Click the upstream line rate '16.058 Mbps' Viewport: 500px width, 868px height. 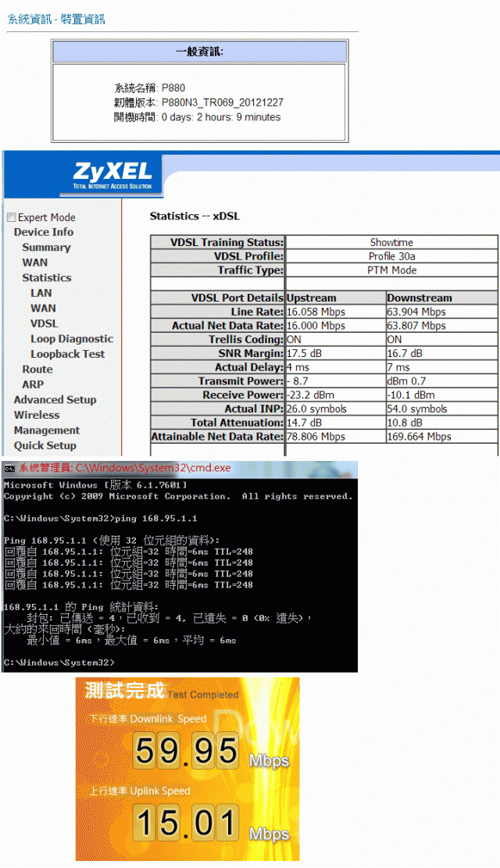click(316, 312)
